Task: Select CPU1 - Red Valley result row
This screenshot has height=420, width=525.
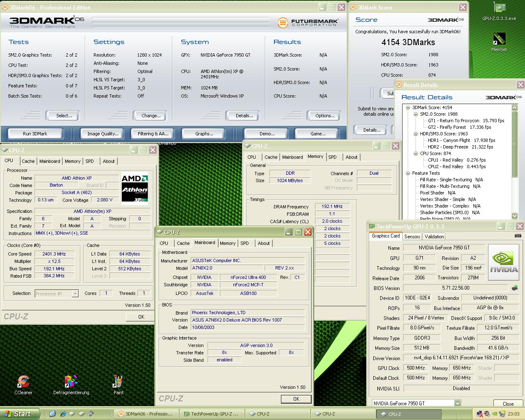Action: click(457, 160)
